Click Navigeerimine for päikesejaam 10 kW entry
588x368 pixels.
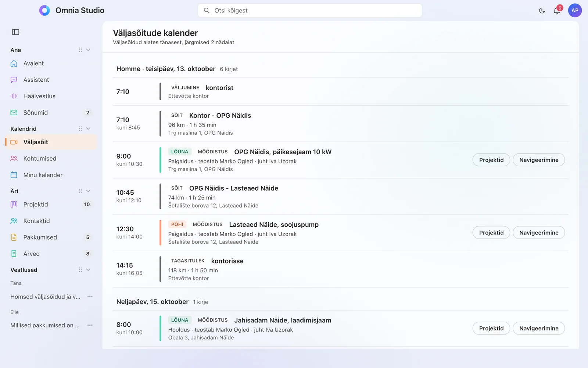point(539,160)
